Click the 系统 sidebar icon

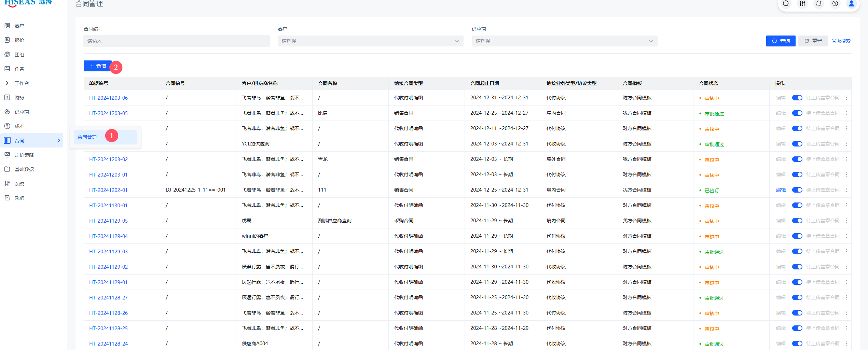[x=7, y=183]
